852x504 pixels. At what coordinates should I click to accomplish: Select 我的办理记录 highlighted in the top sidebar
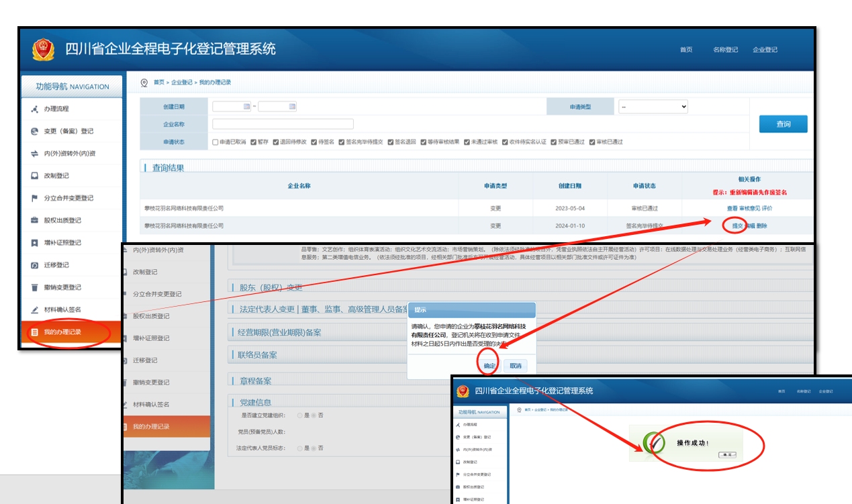pyautogui.click(x=62, y=332)
